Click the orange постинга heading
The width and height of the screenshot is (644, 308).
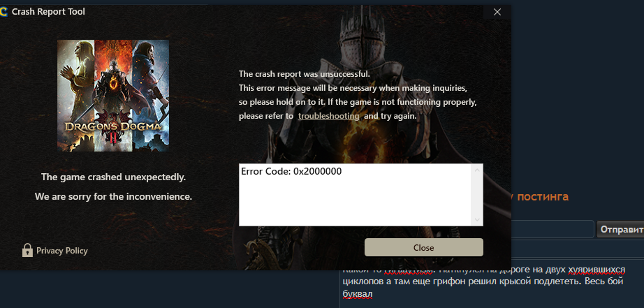click(x=543, y=197)
